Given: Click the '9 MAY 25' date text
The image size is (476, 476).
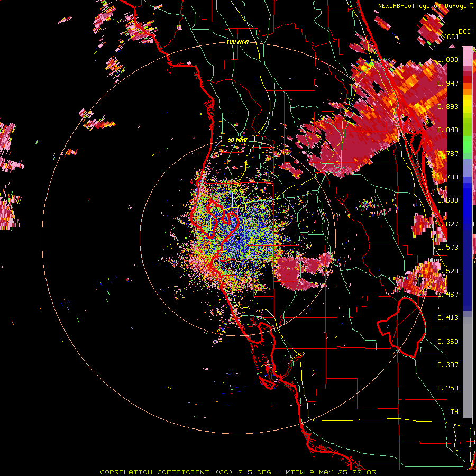Looking at the screenshot, I should (x=328, y=472).
